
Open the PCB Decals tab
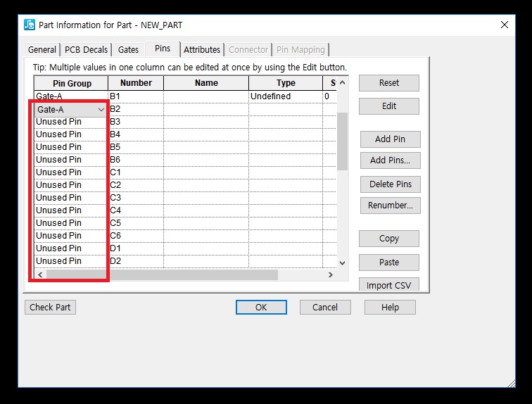click(x=87, y=50)
